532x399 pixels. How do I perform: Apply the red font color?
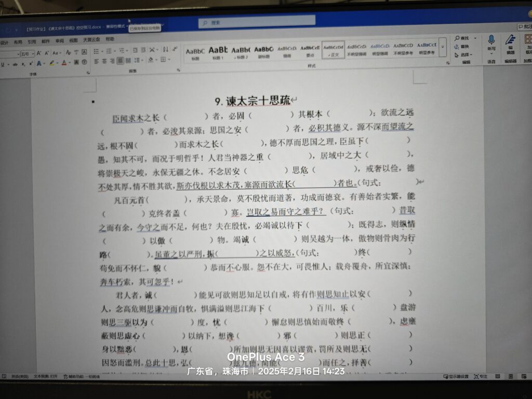[x=64, y=63]
